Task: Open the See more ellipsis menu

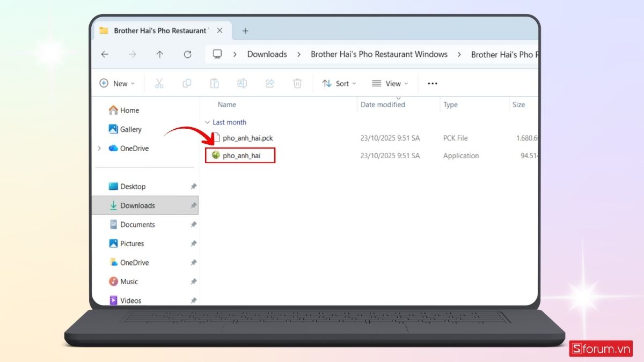Action: pyautogui.click(x=433, y=84)
